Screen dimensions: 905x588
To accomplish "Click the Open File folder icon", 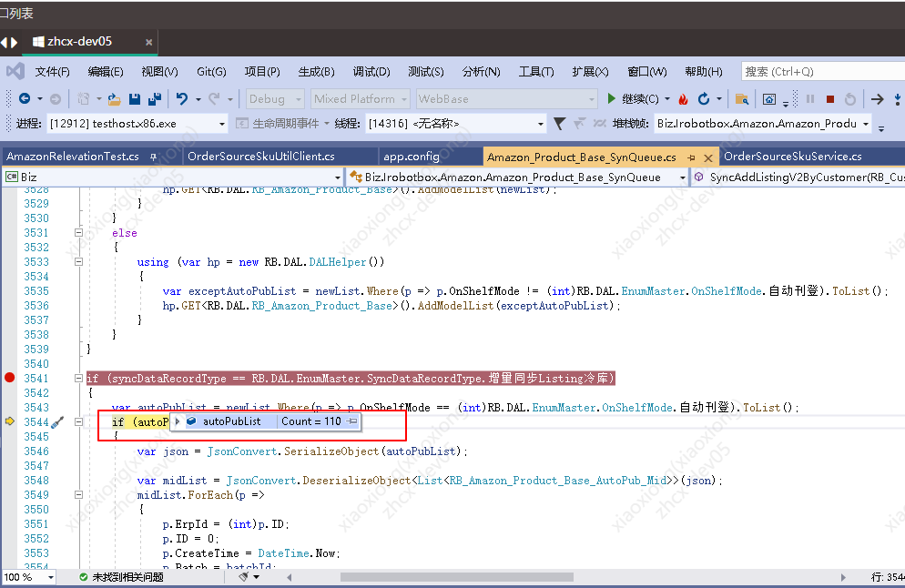I will pyautogui.click(x=115, y=99).
